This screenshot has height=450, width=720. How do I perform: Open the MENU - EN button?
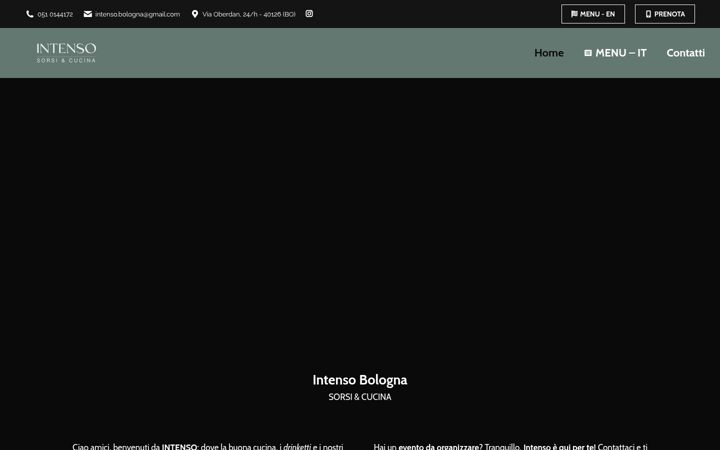click(x=593, y=14)
